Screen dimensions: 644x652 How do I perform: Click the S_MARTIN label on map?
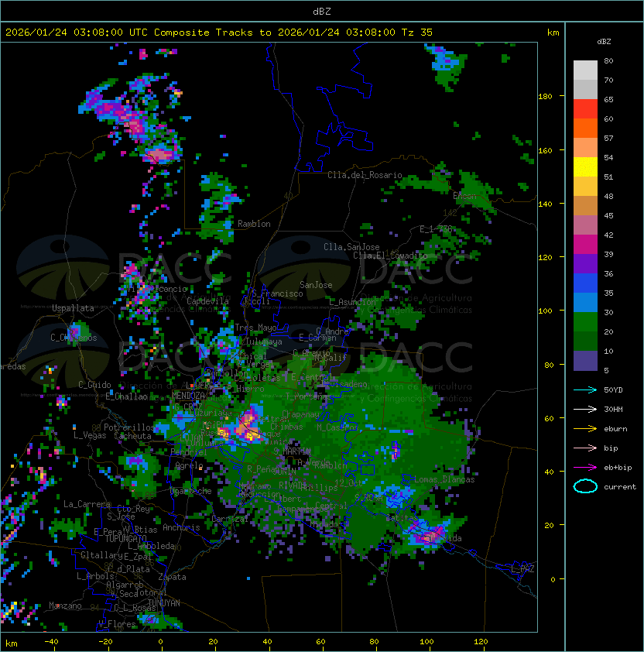tap(293, 451)
